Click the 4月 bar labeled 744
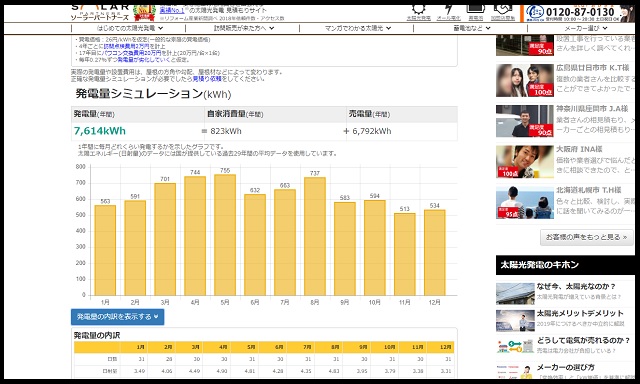 coord(195,236)
